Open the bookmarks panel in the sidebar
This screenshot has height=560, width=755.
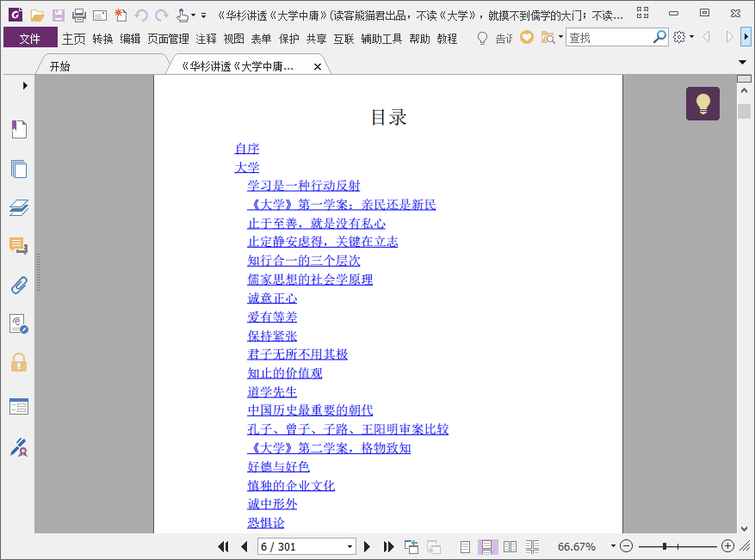point(19,129)
